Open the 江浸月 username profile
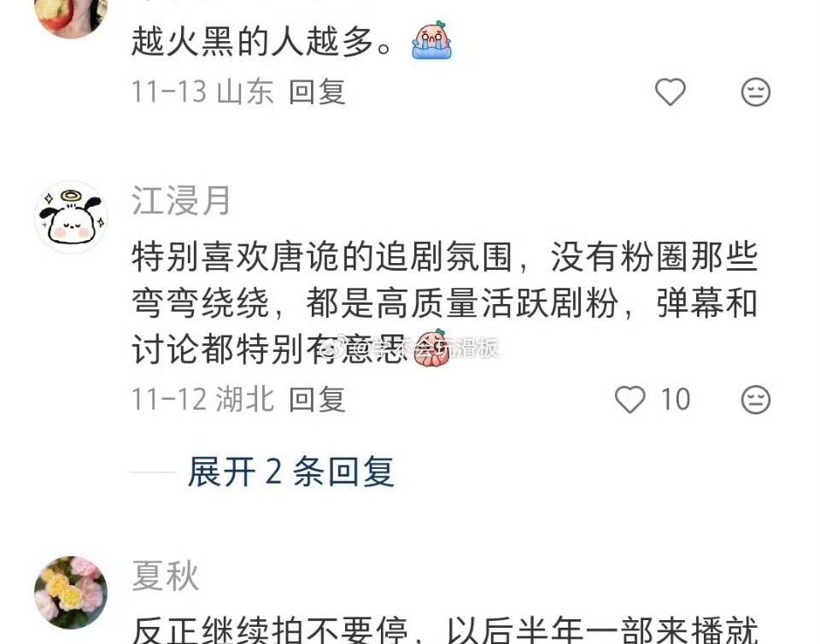The width and height of the screenshot is (820, 644). (x=181, y=200)
